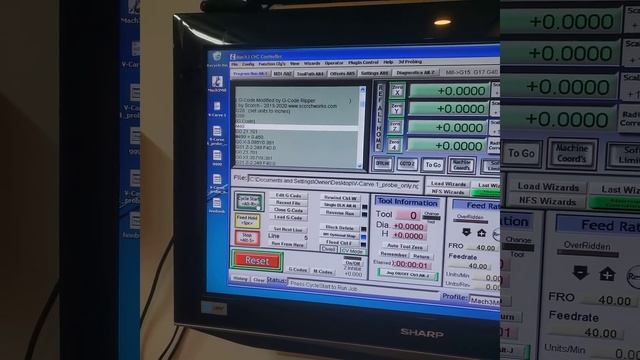Switch to the Diagnostics Alt-7 tab
640x360 pixels.
point(416,73)
